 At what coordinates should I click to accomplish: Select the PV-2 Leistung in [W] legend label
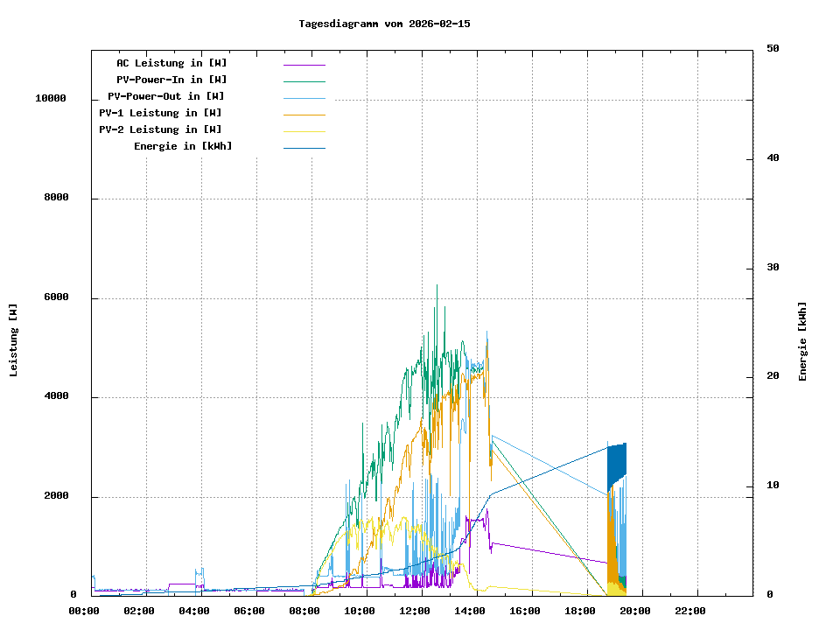click(160, 129)
